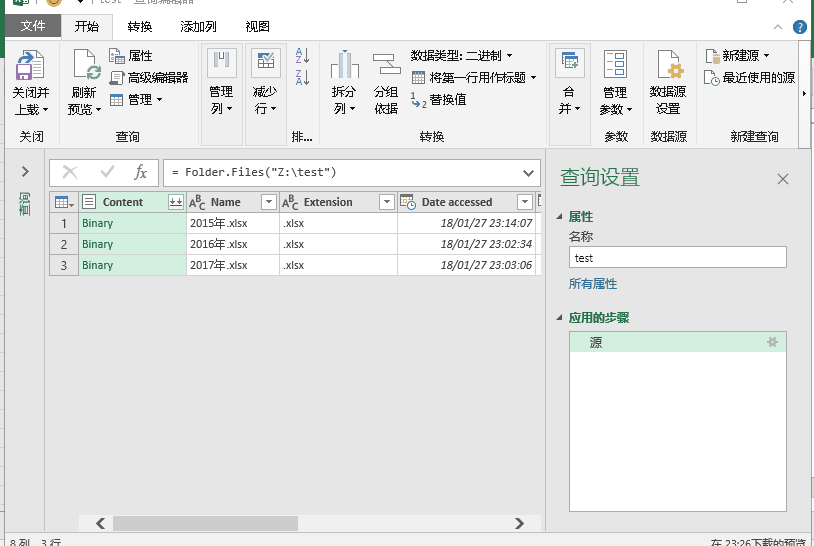Select the cell 2015年.xlsx
The image size is (814, 546).
pyautogui.click(x=233, y=223)
